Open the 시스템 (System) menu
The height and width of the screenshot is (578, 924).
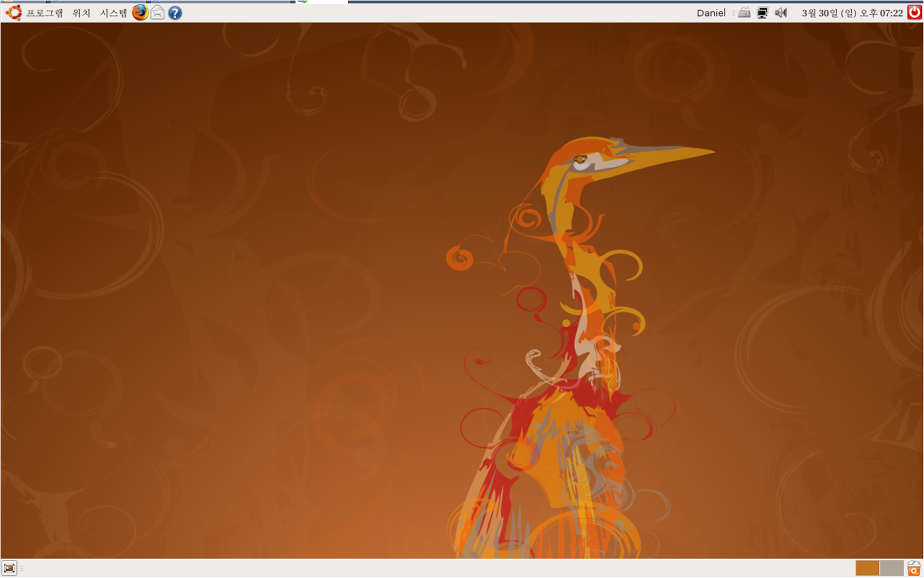tap(113, 13)
